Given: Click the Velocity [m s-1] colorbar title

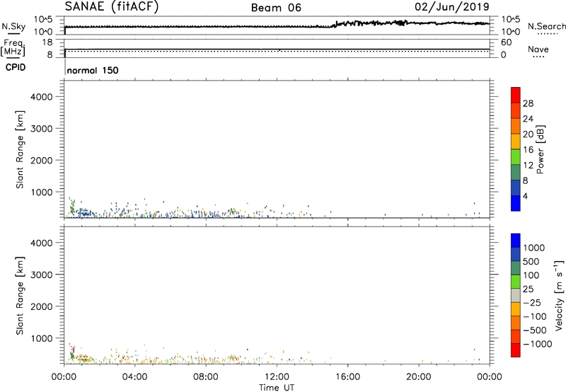Looking at the screenshot, I should coord(559,295).
